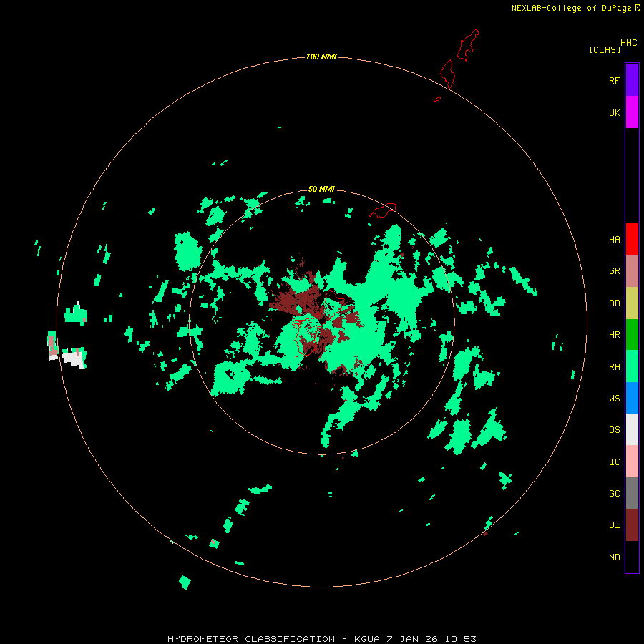Click the RA legend label
Screen dimensions: 644x644
tap(614, 367)
